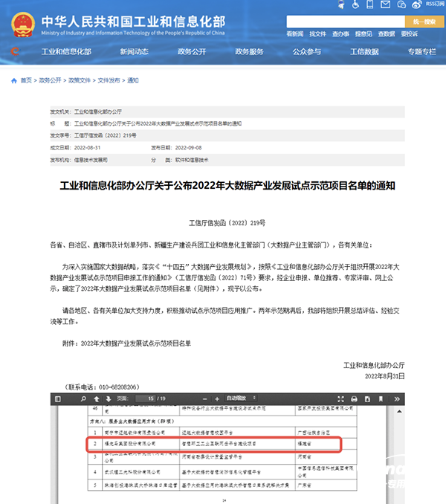
Task: Click attachment 2022年大数据产业发展试点示范项目名单
Action: click(x=136, y=343)
